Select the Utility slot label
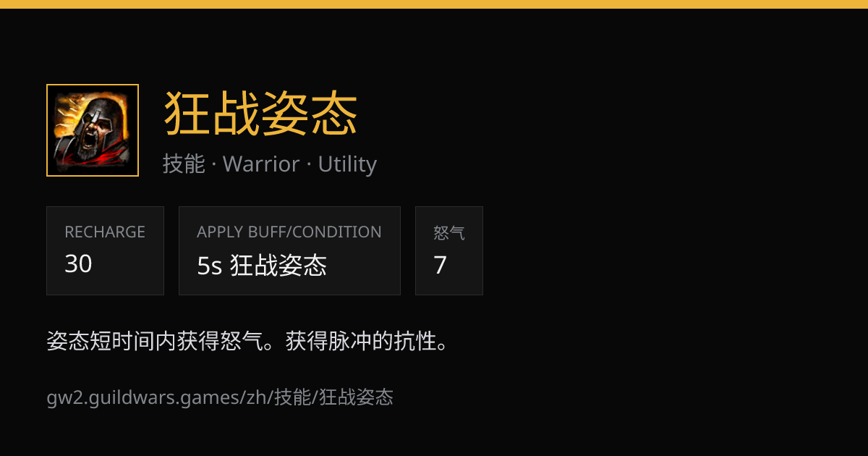The image size is (868, 456). pos(347,164)
